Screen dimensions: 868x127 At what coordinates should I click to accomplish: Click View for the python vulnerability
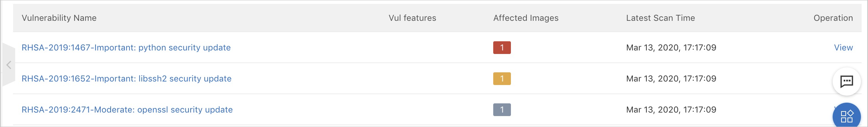click(843, 48)
